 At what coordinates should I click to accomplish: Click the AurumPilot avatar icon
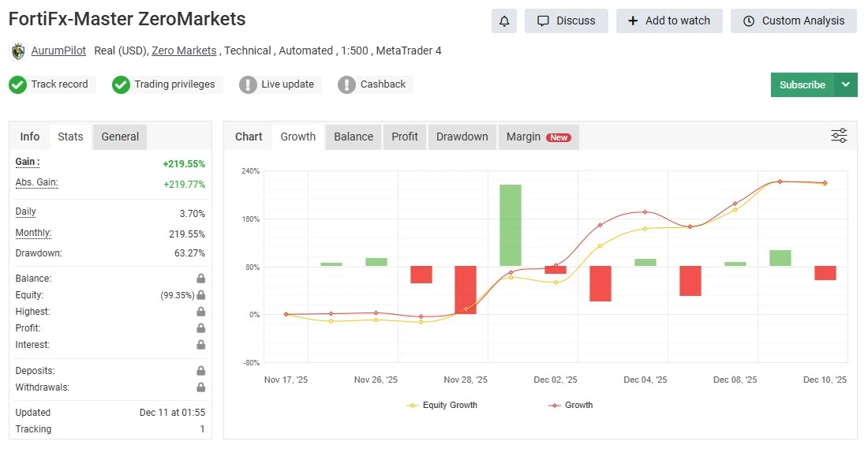18,51
